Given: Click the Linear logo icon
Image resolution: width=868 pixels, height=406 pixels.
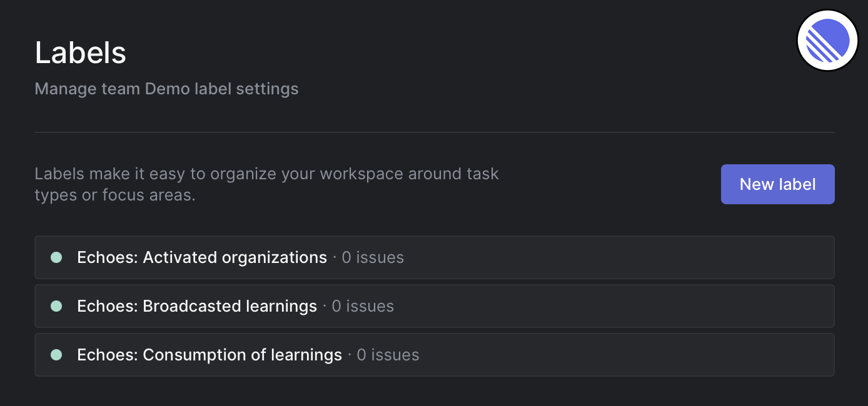Looking at the screenshot, I should coord(827,40).
